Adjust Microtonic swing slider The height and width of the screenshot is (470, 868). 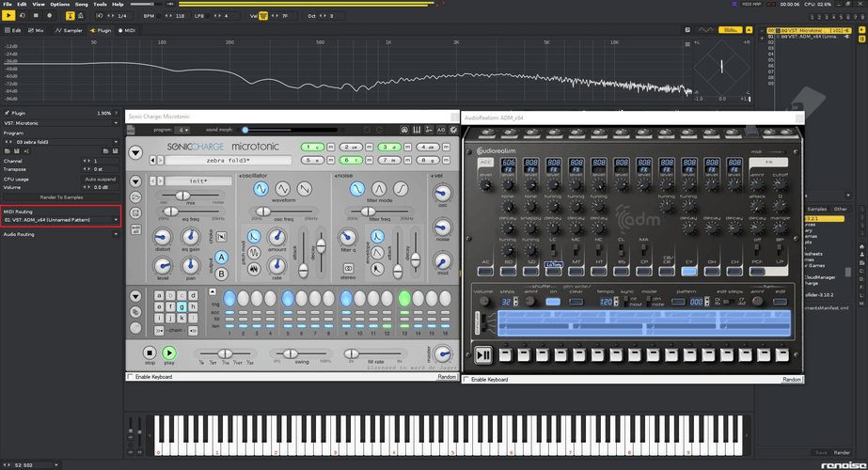point(302,353)
